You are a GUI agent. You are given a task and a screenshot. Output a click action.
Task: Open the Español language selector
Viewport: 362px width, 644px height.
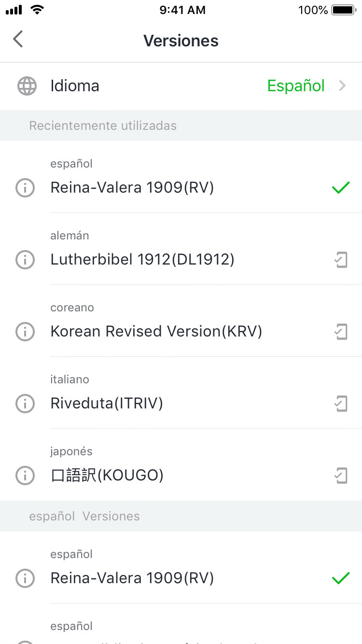pos(296,86)
